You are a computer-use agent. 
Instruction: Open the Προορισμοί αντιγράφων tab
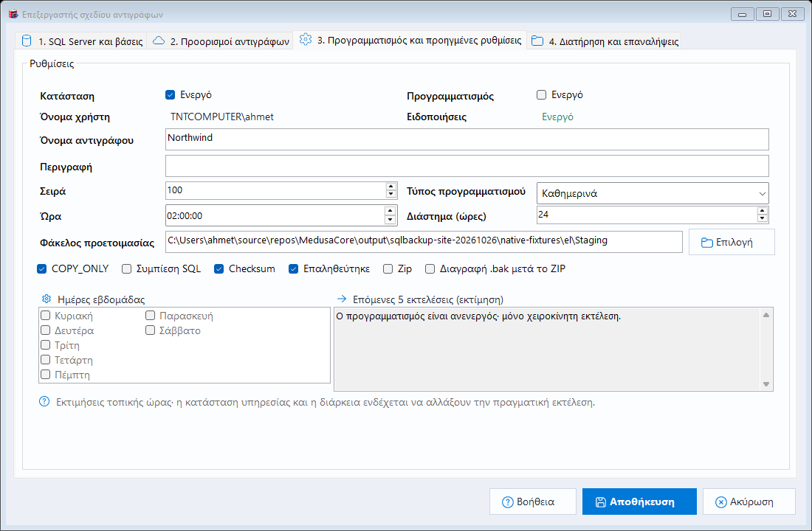pyautogui.click(x=221, y=41)
